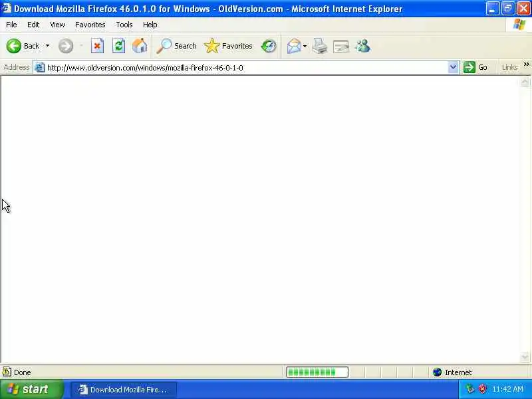The height and width of the screenshot is (399, 532).
Task: Close the Internet Explorer window
Action: 523,9
